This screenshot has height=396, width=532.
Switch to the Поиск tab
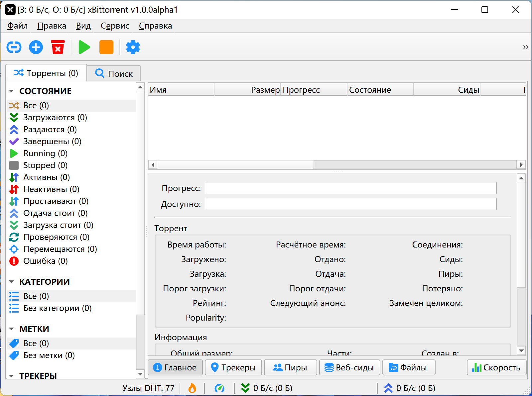pos(114,73)
